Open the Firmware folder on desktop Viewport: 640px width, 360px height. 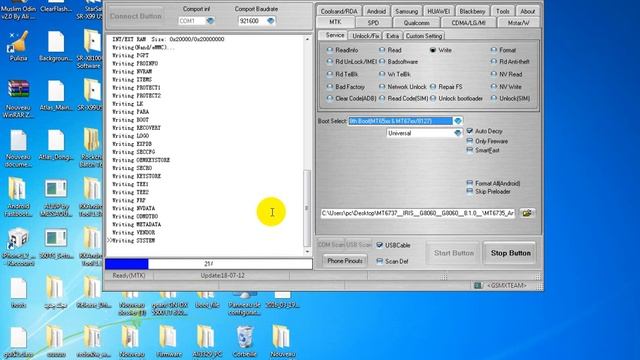tap(169, 342)
